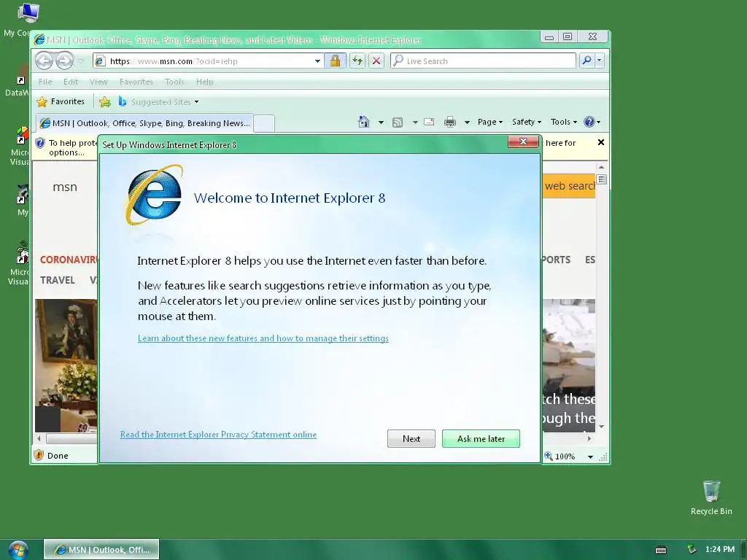The image size is (747, 560).
Task: Click the 1:24 PM system clock
Action: coord(720,549)
